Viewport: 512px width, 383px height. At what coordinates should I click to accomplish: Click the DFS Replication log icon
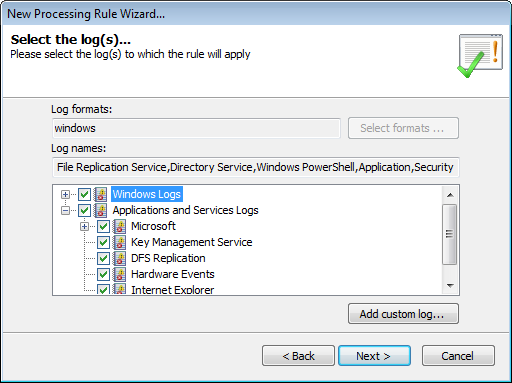click(119, 258)
